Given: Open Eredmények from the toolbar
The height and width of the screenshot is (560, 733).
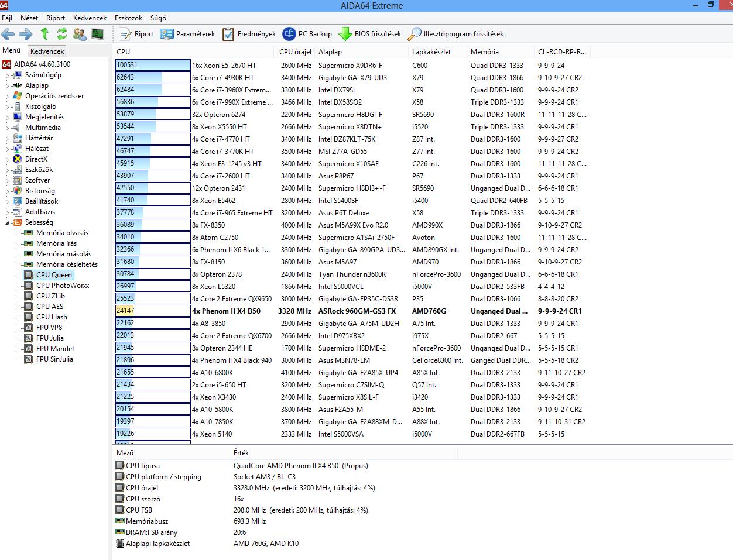Looking at the screenshot, I should pos(249,34).
